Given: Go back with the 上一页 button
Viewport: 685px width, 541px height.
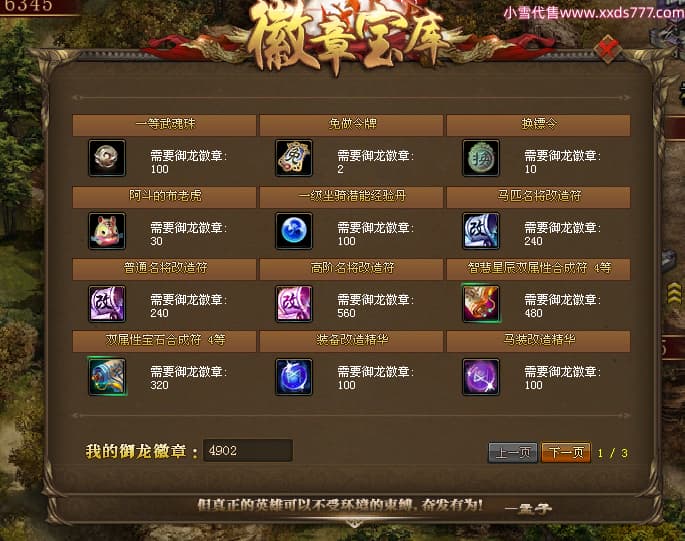Looking at the screenshot, I should pos(513,452).
